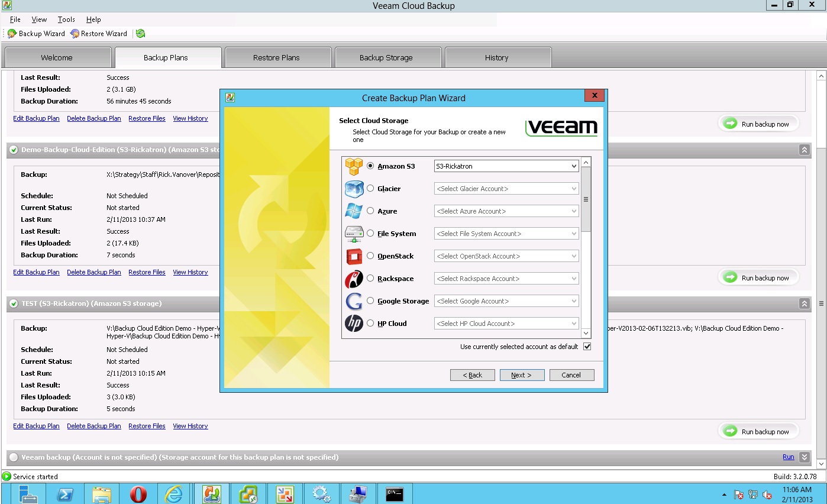Click Next in the wizard
This screenshot has width=827, height=504.
(x=522, y=375)
